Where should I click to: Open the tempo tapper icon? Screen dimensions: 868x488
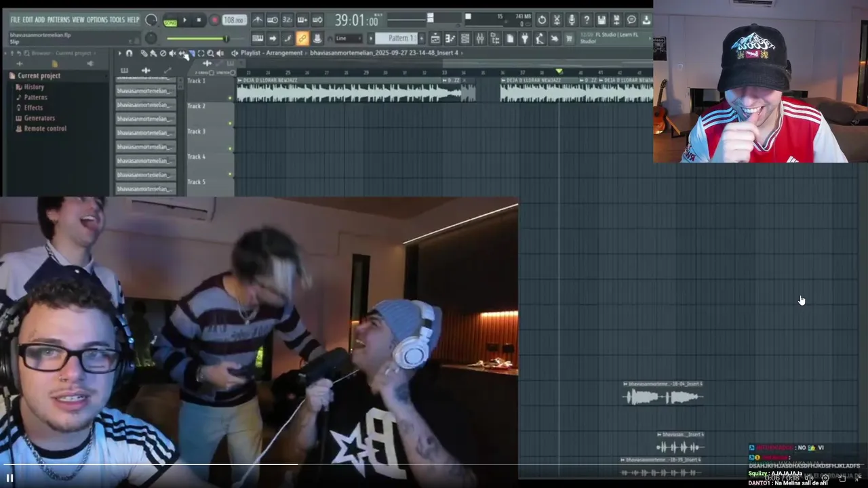click(x=540, y=39)
